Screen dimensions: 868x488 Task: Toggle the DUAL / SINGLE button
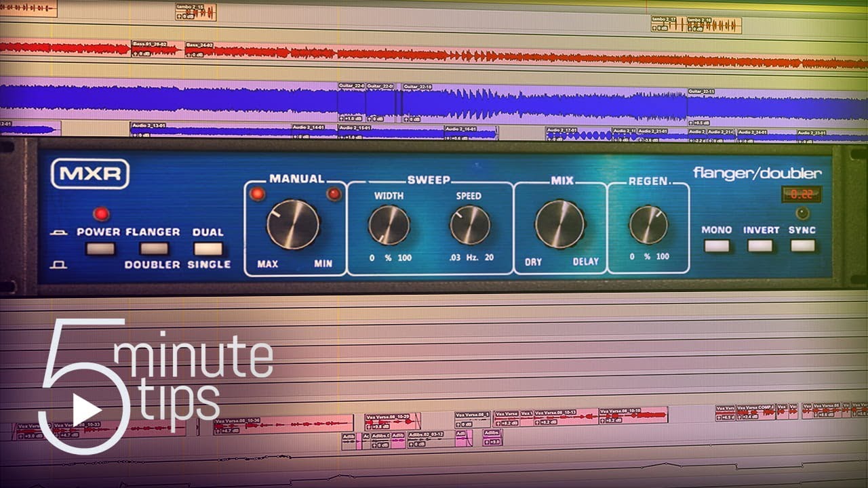pos(208,248)
